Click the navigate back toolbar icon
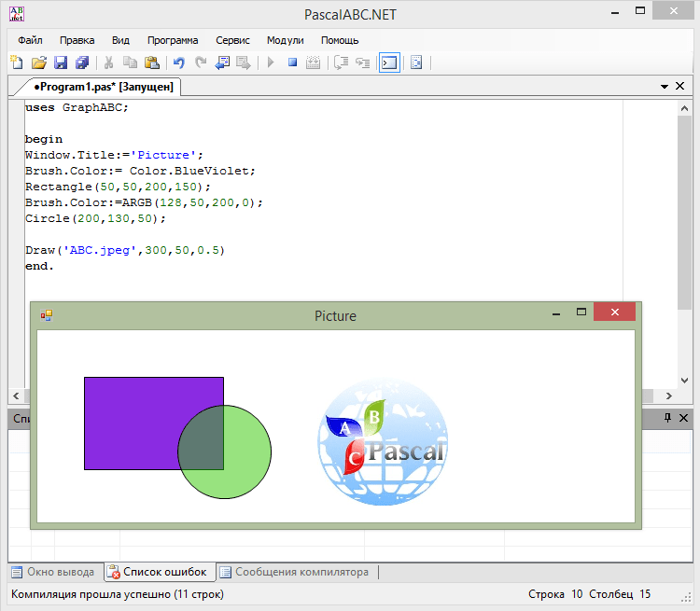Image resolution: width=700 pixels, height=611 pixels. (x=222, y=62)
